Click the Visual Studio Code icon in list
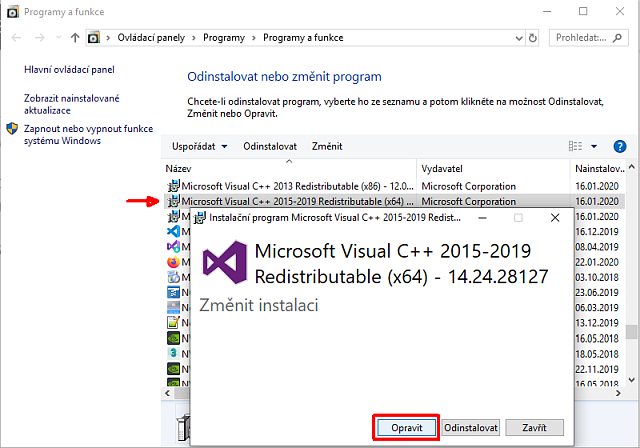 click(x=173, y=231)
